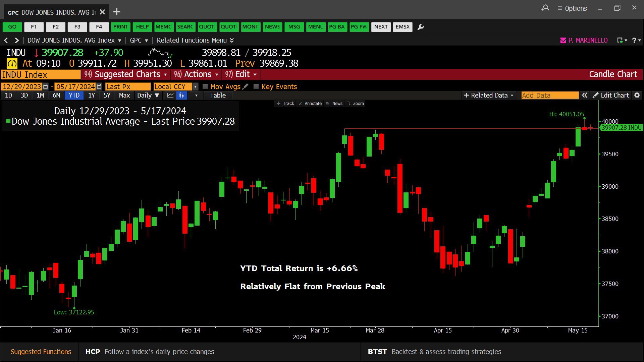644x362 pixels.
Task: Open messages envelope icon by P. MARINELLO
Action: tap(563, 40)
